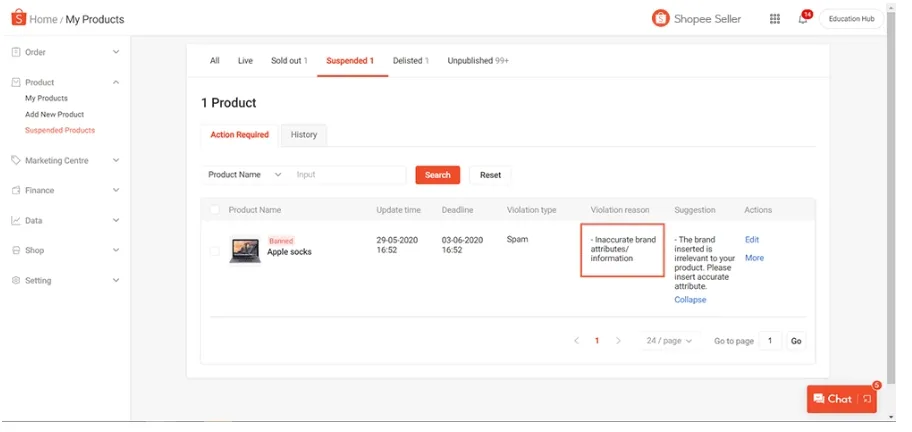Click the Shopee logo in the header
Screen dimensions: 912x432
point(19,18)
